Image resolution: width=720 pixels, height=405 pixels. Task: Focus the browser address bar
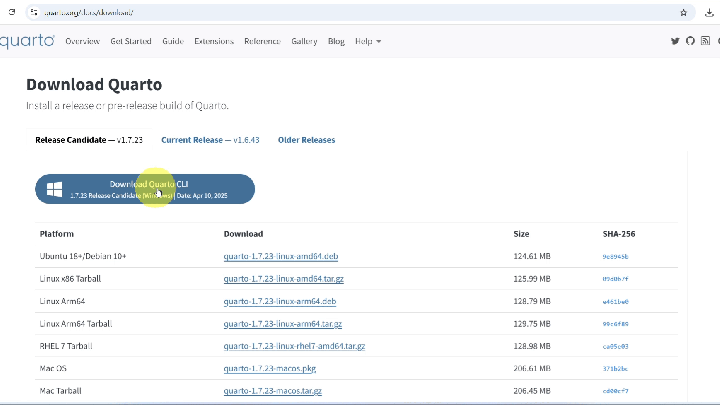pyautogui.click(x=358, y=13)
